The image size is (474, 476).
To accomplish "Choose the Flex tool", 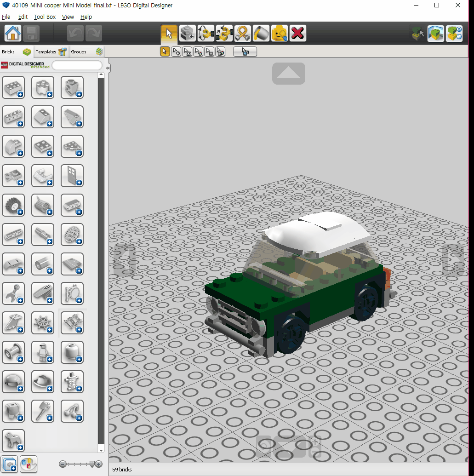I will 242,34.
